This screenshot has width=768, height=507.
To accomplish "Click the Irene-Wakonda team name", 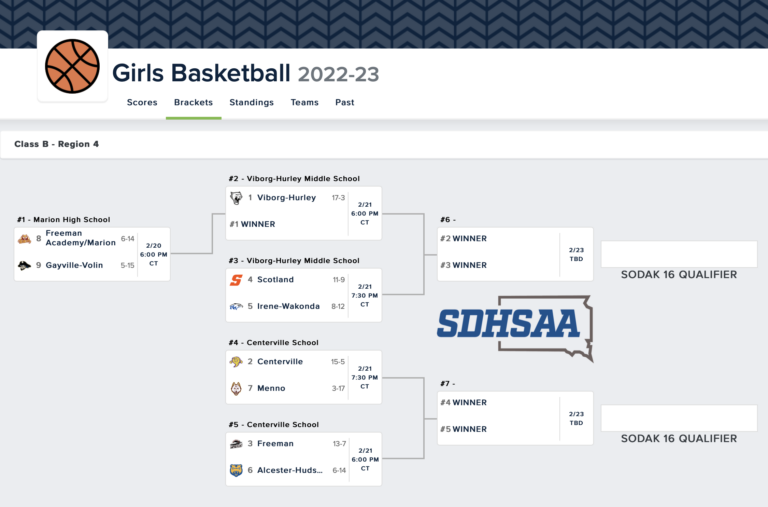I will (288, 307).
